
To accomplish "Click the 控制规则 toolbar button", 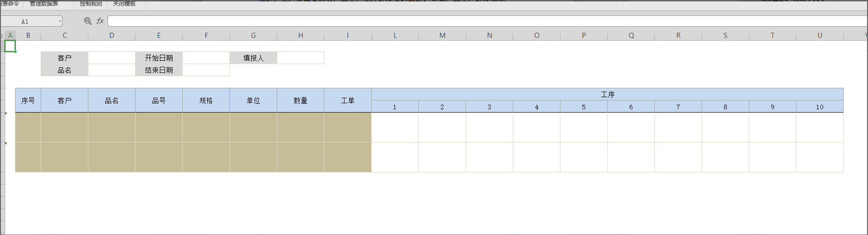I will coord(91,4).
